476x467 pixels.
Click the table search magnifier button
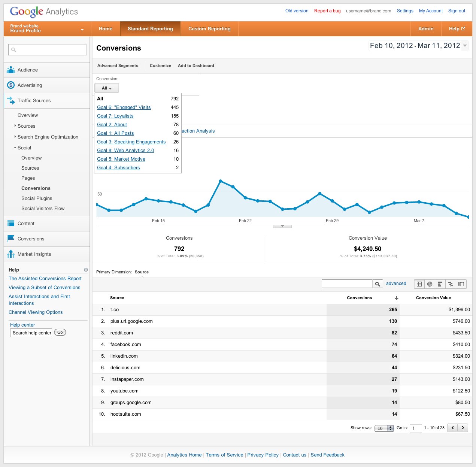click(378, 284)
